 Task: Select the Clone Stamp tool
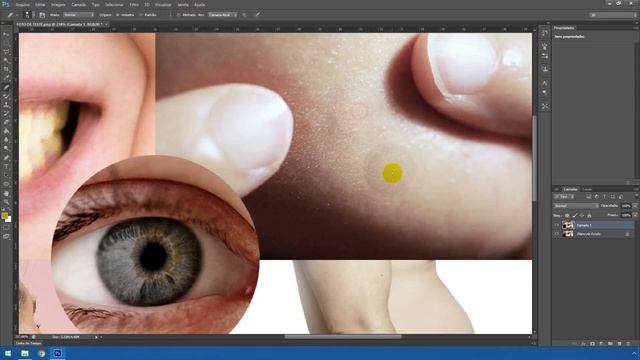6,105
